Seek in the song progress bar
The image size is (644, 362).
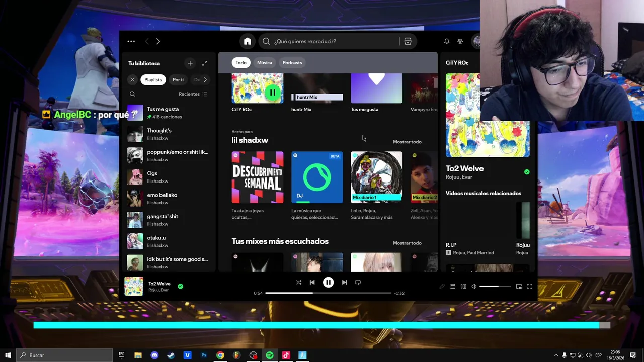tap(328, 293)
